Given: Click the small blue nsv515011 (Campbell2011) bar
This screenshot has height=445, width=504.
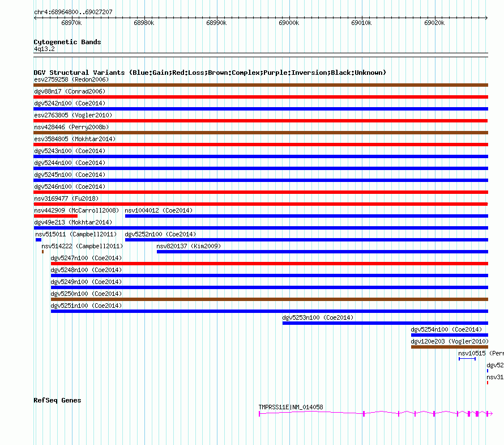Looking at the screenshot, I should tap(39, 240).
